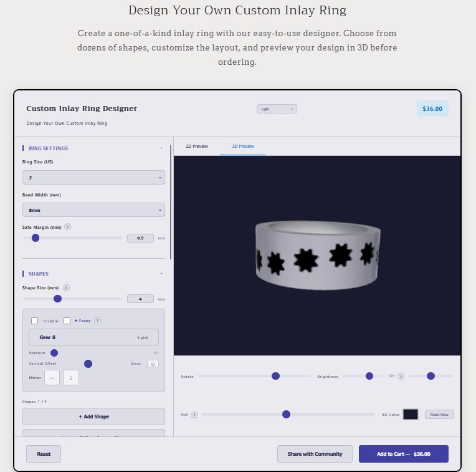Enable the Focus checkbox
Viewport: 476px width, 472px height.
click(x=67, y=320)
